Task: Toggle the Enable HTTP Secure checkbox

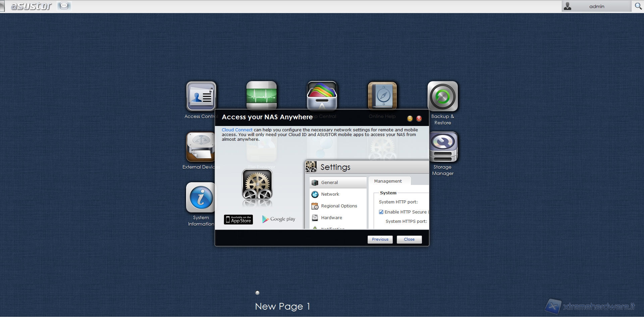Action: point(381,212)
